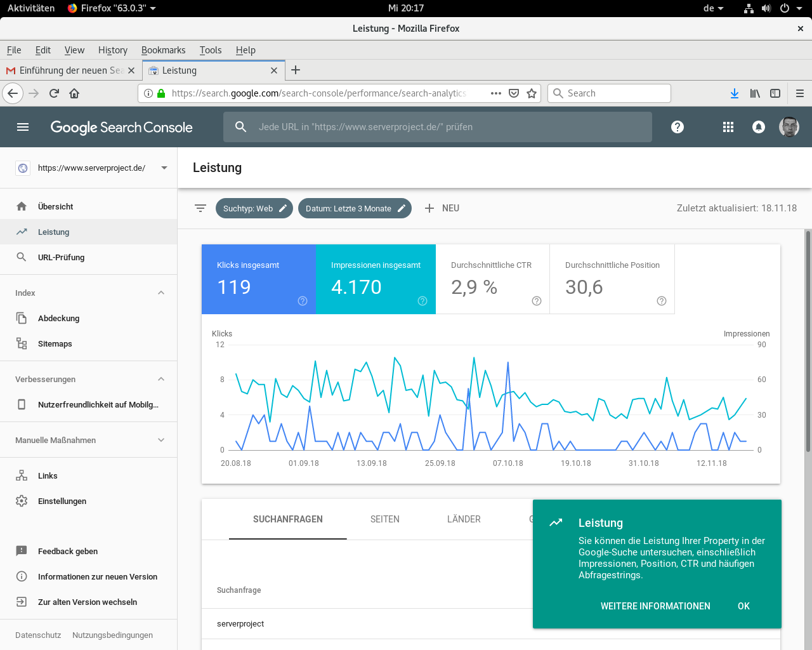Switch to the SEITEN tab
This screenshot has width=812, height=650.
click(384, 519)
